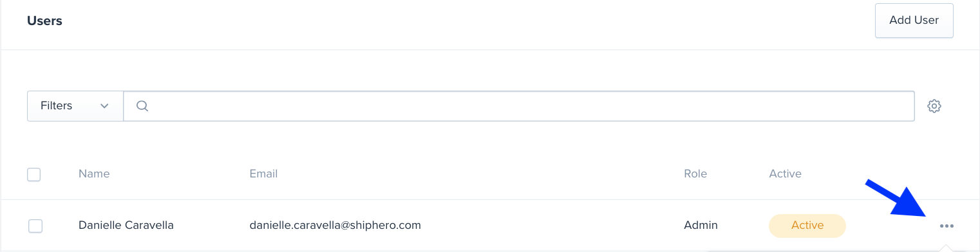Expand the Filters dropdown
The width and height of the screenshot is (980, 252).
point(75,106)
